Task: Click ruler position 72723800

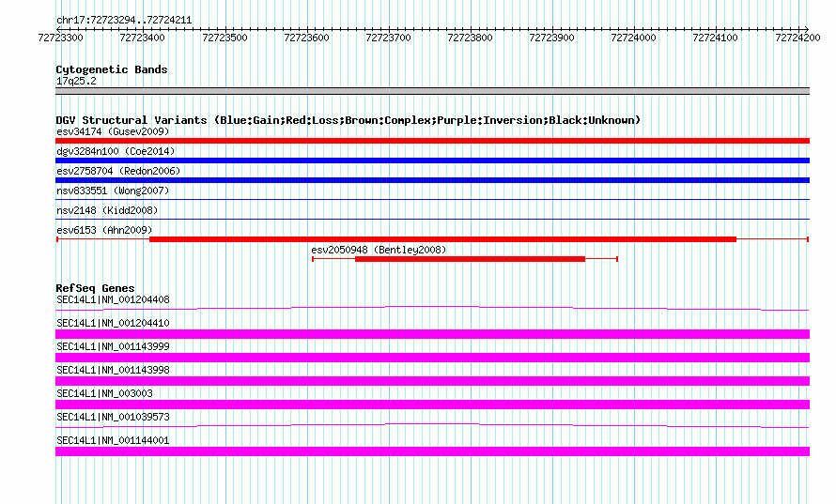Action: [x=471, y=38]
